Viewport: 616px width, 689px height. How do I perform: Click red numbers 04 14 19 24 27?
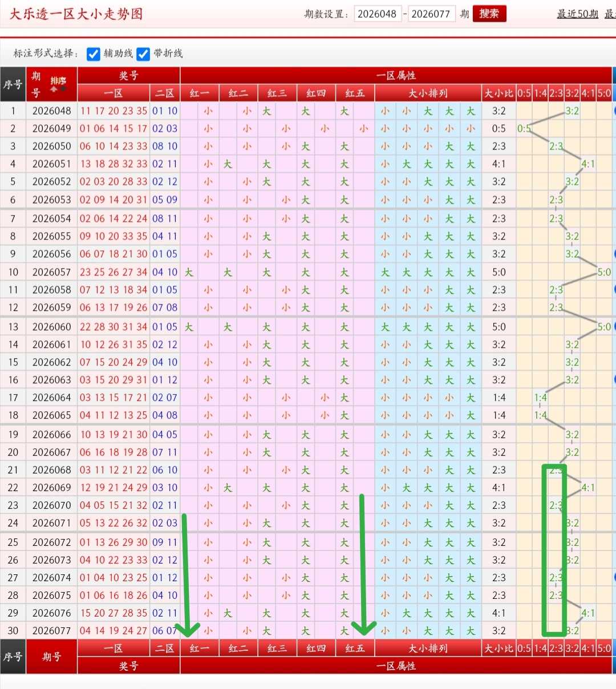(x=114, y=631)
